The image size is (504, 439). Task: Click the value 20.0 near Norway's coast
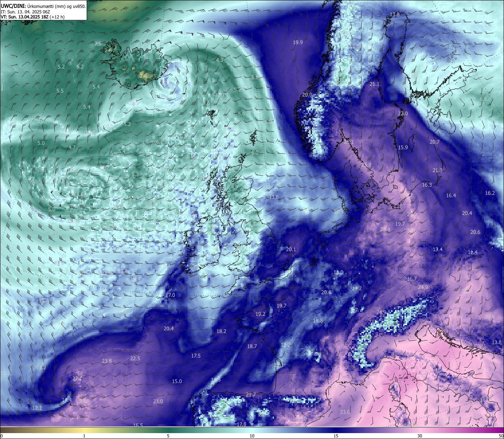pyautogui.click(x=307, y=95)
